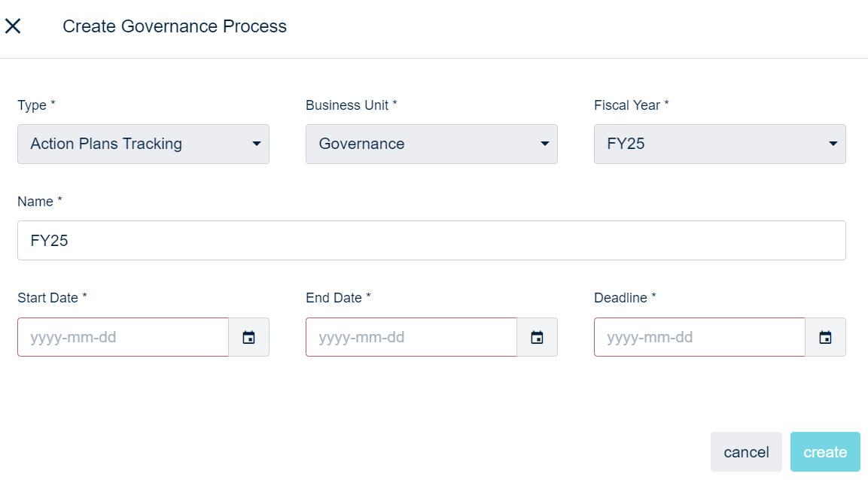Focus the Deadline date text input
This screenshot has height=480, width=868.
point(699,337)
